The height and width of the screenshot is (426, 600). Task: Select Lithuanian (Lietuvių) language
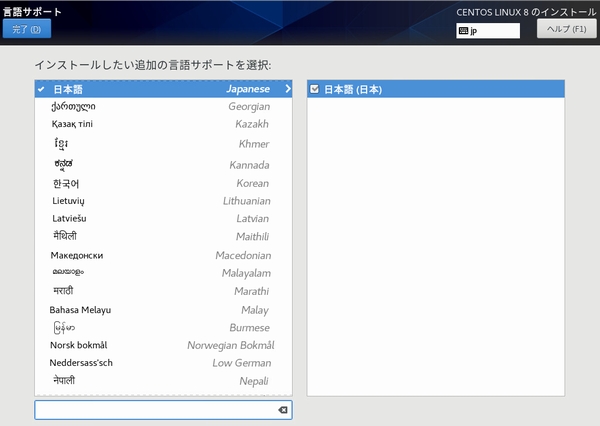[x=163, y=201]
